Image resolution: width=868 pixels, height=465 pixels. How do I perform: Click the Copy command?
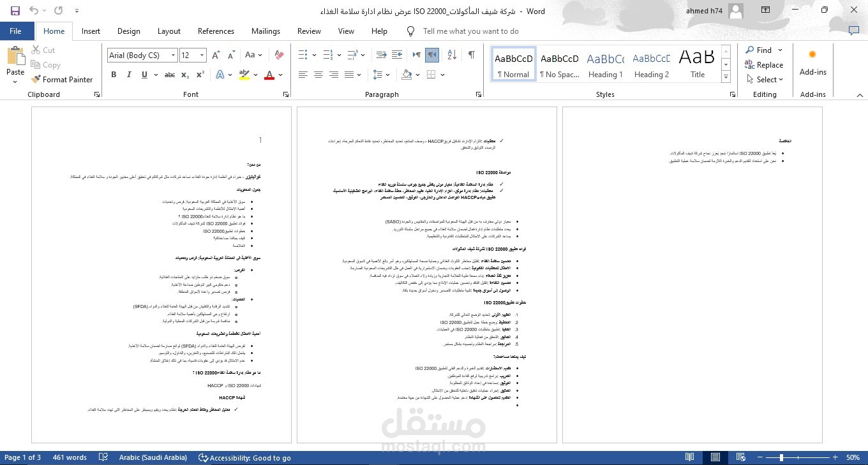pyautogui.click(x=45, y=64)
